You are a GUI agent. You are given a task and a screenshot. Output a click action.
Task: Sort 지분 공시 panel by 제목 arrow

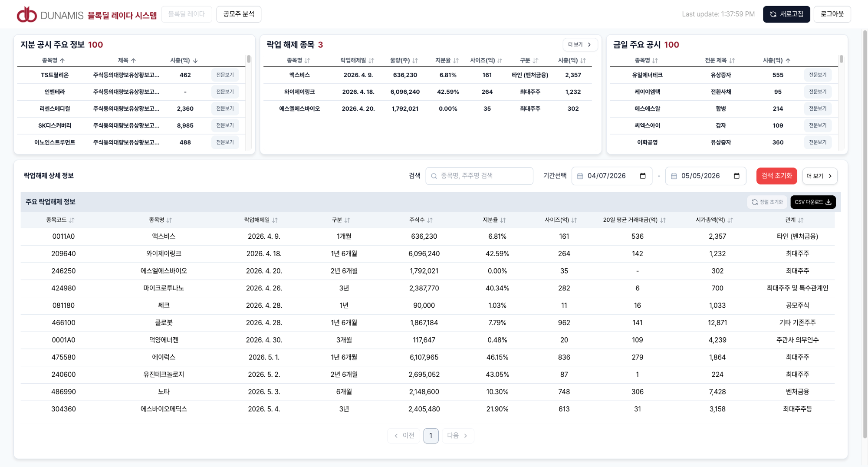pyautogui.click(x=133, y=60)
